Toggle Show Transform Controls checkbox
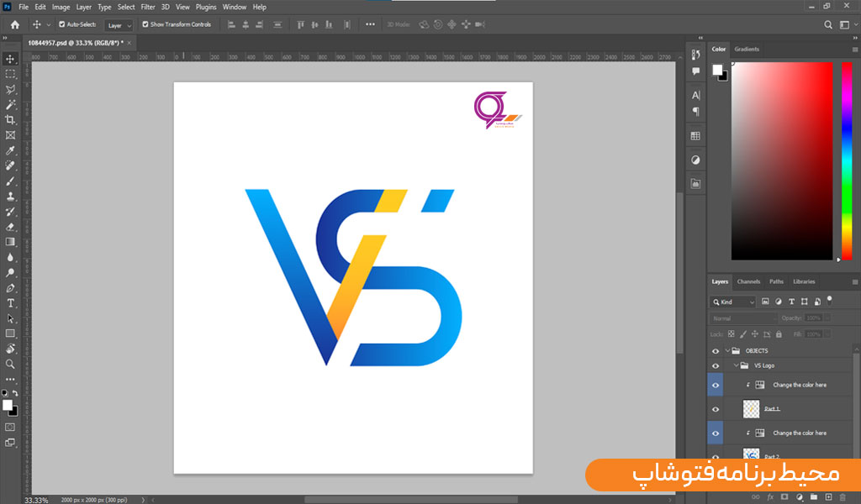The image size is (861, 504). (145, 24)
